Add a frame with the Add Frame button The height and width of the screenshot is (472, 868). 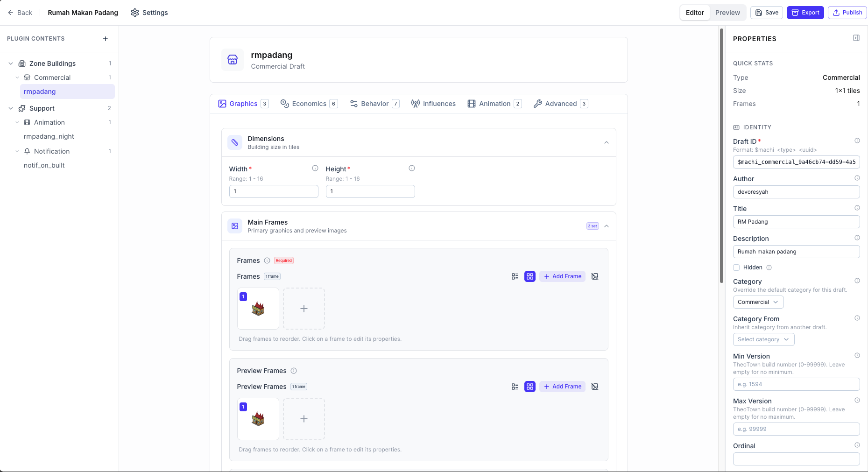(x=562, y=276)
